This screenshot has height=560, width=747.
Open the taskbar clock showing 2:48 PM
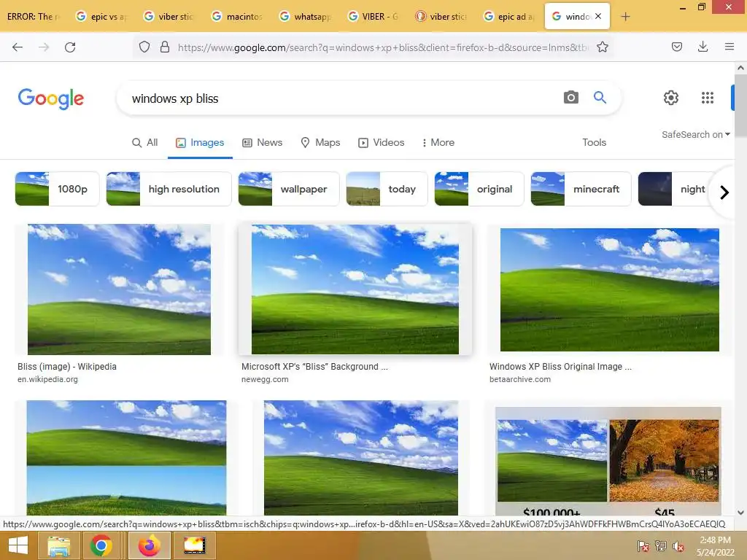(x=715, y=545)
